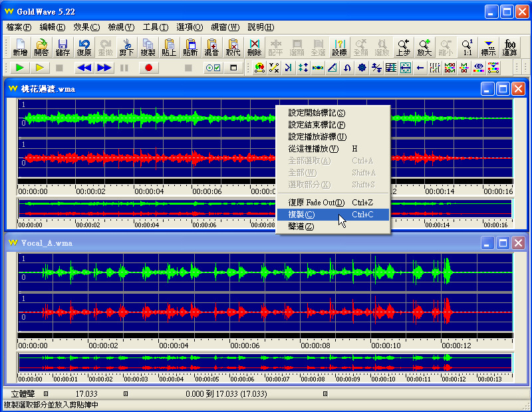The image size is (532, 412).
Task: Click the 設標 (Set Marker) toolbar icon
Action: coord(339,47)
